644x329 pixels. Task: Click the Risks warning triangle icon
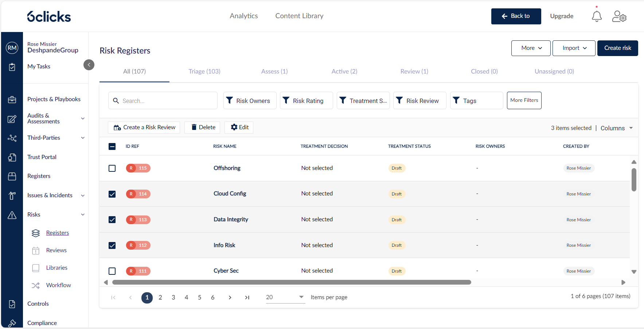[12, 215]
